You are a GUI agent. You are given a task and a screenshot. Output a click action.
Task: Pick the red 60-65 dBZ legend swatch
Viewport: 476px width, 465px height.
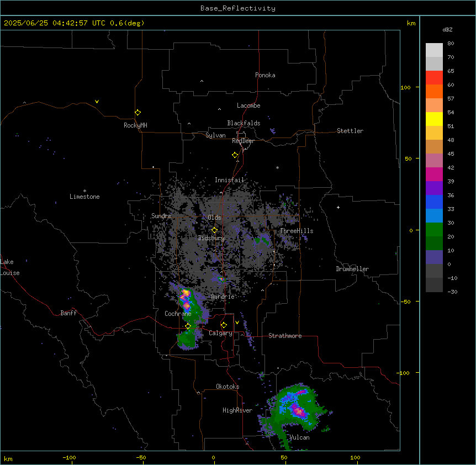click(434, 78)
